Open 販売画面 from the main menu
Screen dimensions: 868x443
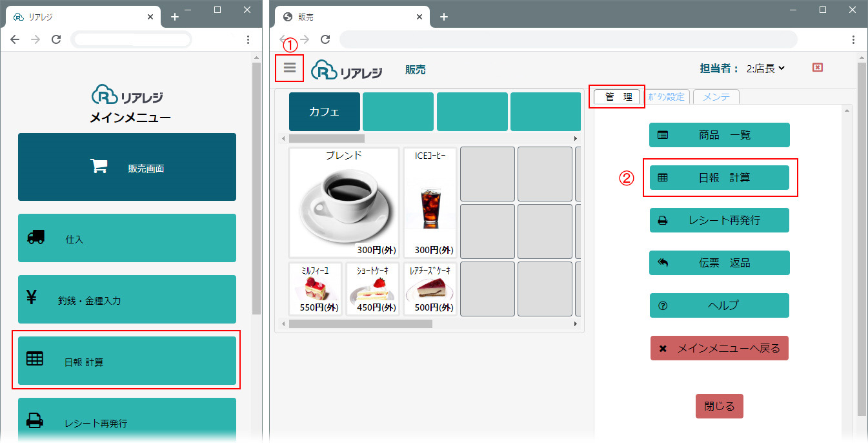[x=127, y=167]
